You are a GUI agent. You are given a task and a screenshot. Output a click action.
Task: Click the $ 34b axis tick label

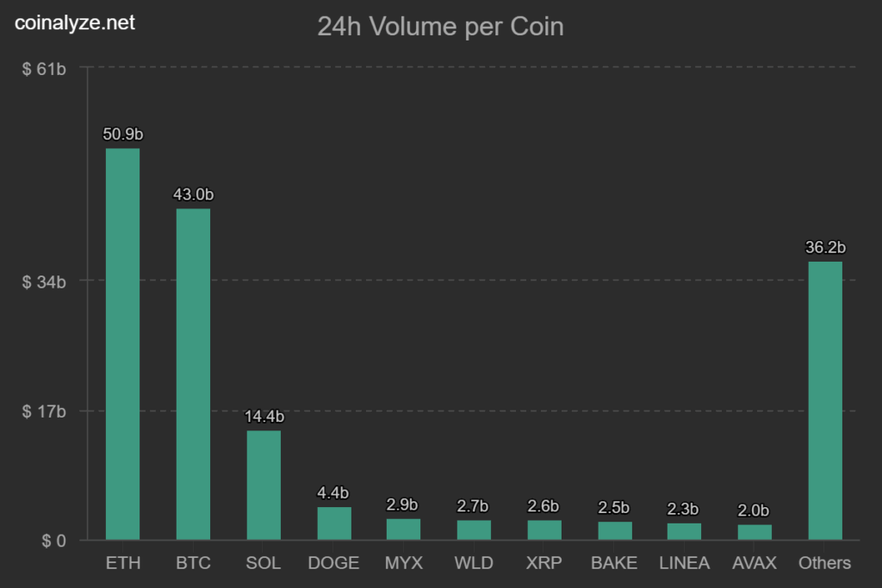coord(44,282)
